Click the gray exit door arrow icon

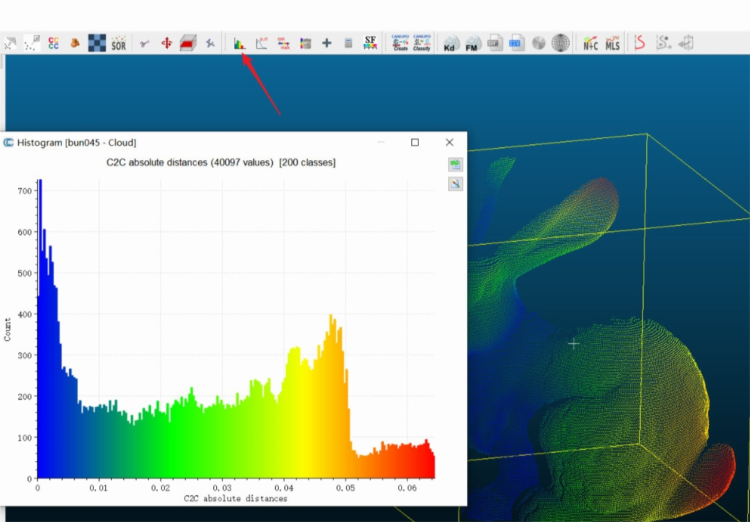click(686, 43)
